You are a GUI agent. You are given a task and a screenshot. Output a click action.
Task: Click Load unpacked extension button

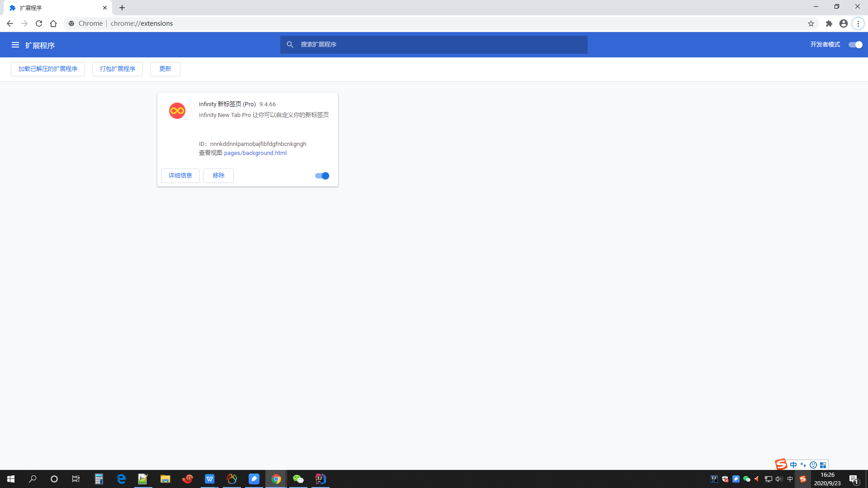[48, 69]
